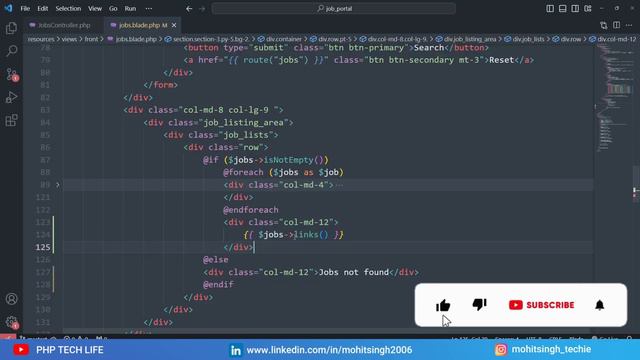640x360 pixels.
Task: Open the Accounts menu icon
Action: pos(11,299)
